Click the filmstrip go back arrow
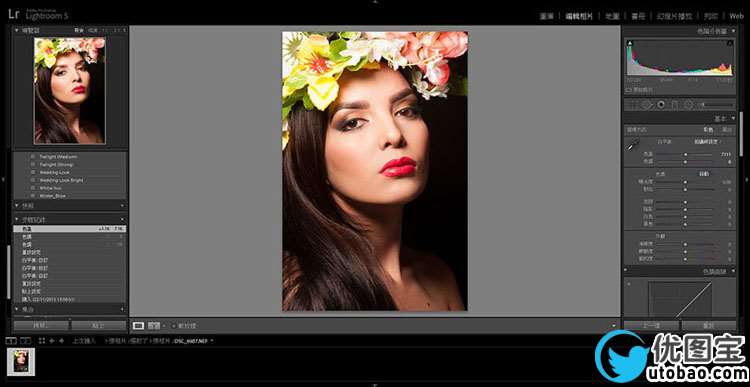The width and height of the screenshot is (750, 387). [52, 341]
